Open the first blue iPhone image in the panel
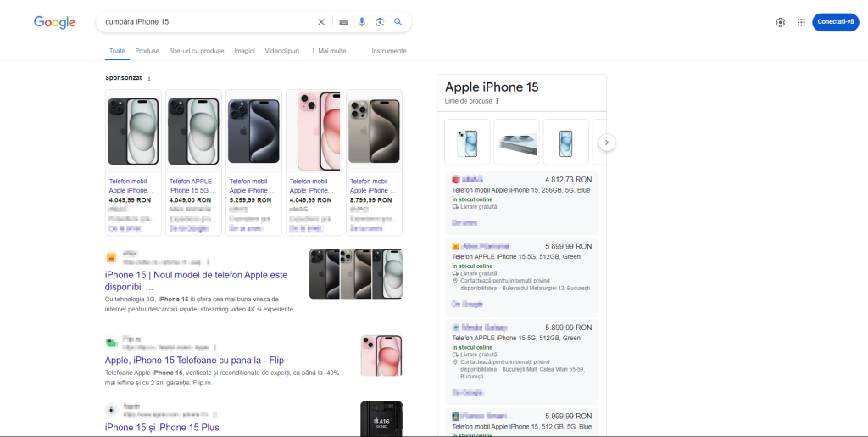 [467, 142]
